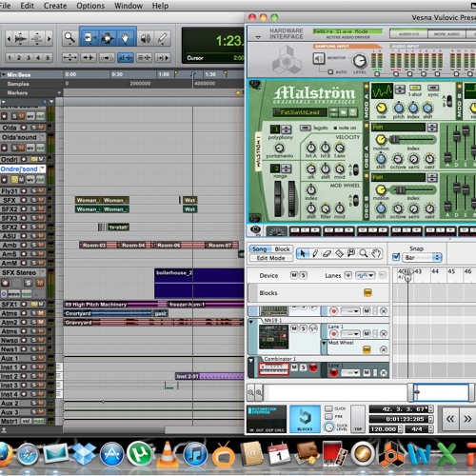The height and width of the screenshot is (476, 476).
Task: Click the Reason rewind double-arrow button
Action: pyautogui.click(x=450, y=419)
